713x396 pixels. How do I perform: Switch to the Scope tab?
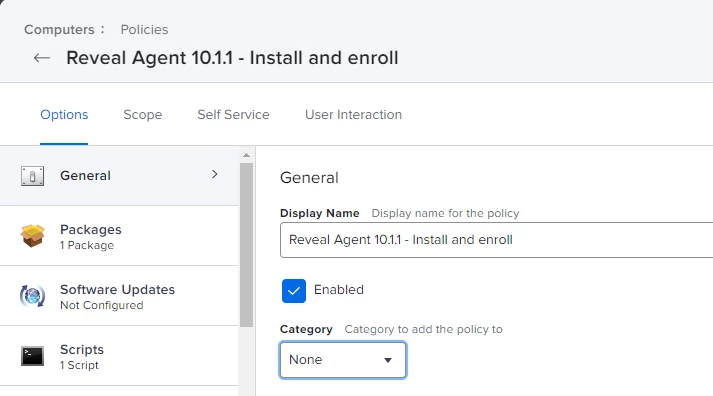143,115
